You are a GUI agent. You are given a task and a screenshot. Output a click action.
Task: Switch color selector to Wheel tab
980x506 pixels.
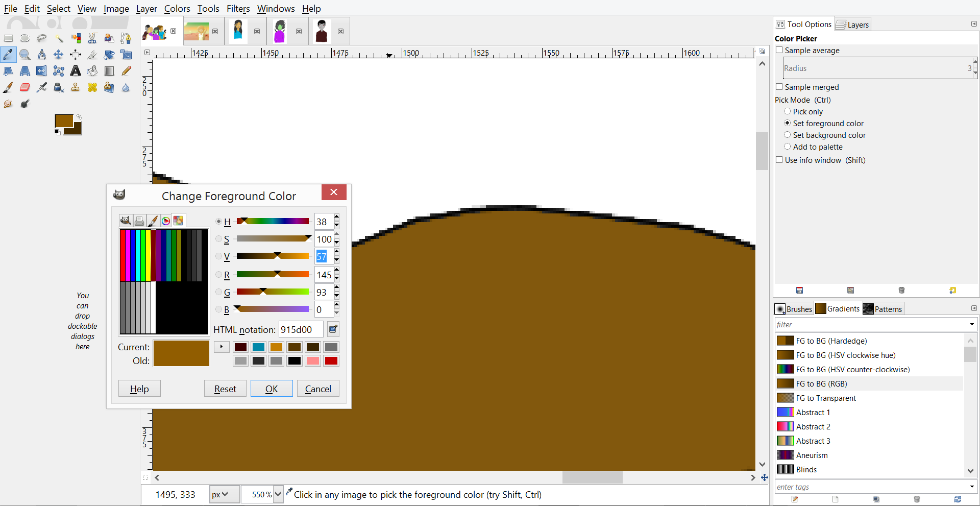(166, 221)
